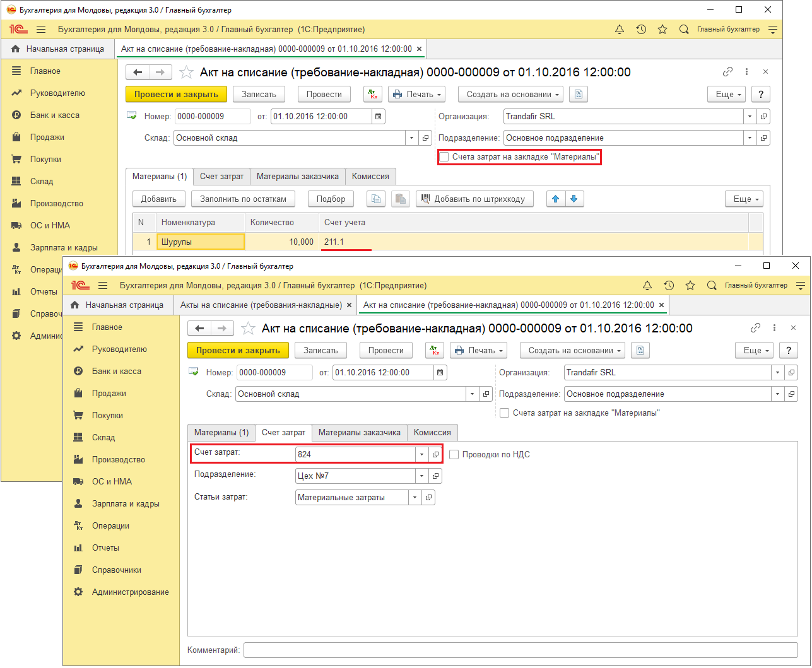
Task: Show Дт/Кт postings in back window
Action: tap(373, 94)
